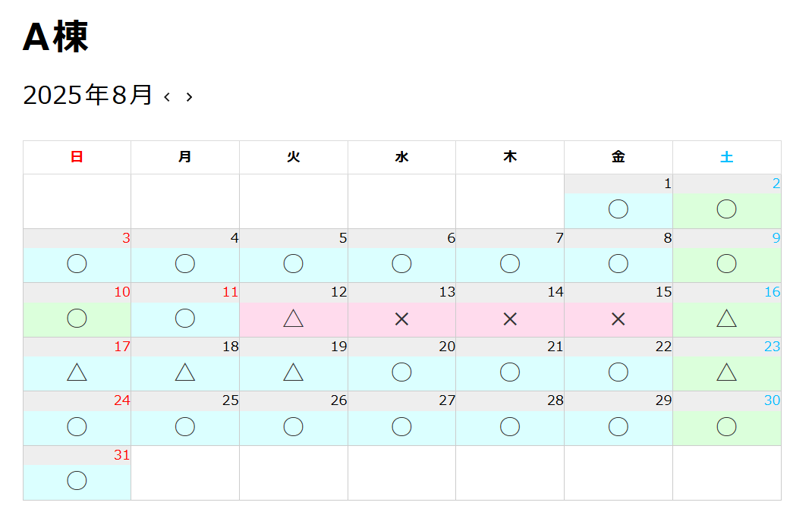
Task: Click the 土 Saturday column header
Action: click(726, 157)
